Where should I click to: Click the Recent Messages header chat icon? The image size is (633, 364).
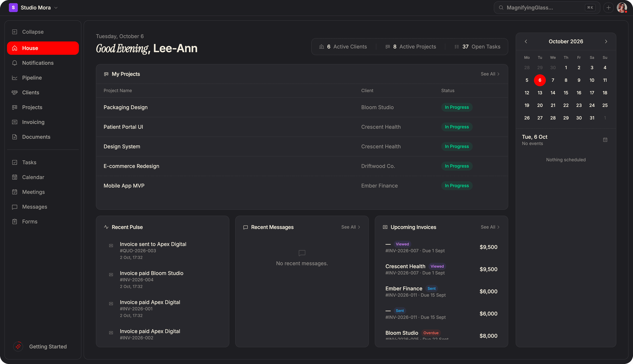245,227
